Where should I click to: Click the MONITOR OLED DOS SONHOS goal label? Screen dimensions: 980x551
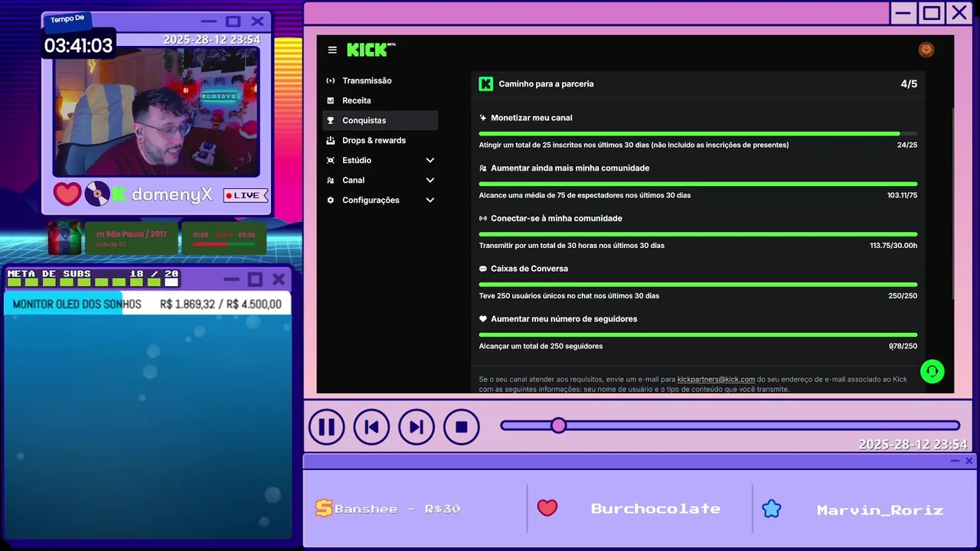tap(77, 305)
